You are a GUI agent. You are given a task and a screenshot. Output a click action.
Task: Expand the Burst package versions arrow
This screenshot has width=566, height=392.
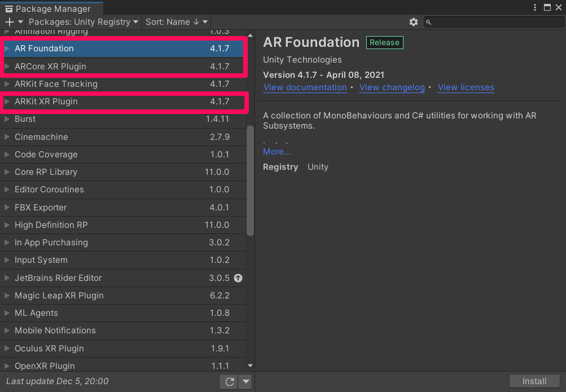7,119
